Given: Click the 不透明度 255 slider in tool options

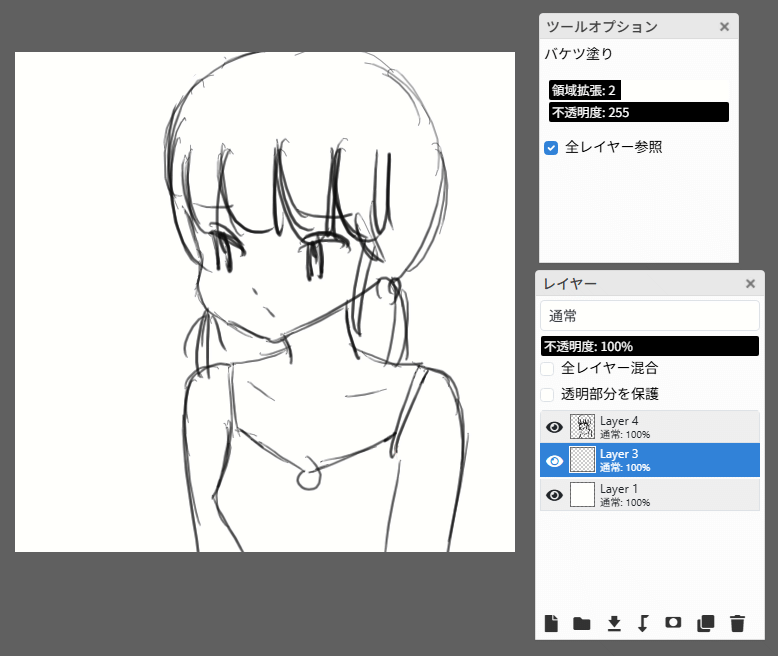Looking at the screenshot, I should (x=638, y=112).
